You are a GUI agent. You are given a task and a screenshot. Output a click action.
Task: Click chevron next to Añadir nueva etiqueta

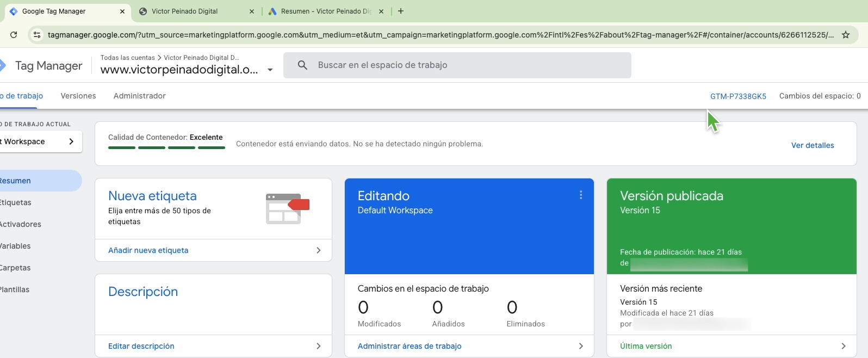coord(319,250)
